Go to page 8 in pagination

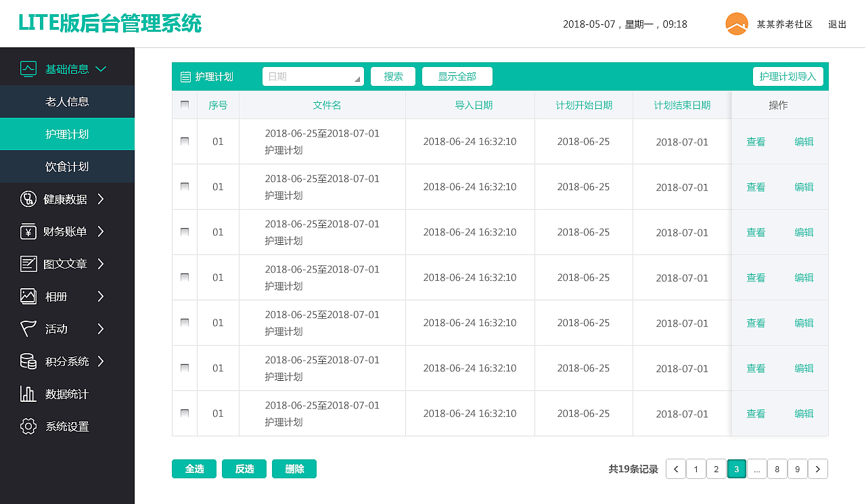click(777, 469)
